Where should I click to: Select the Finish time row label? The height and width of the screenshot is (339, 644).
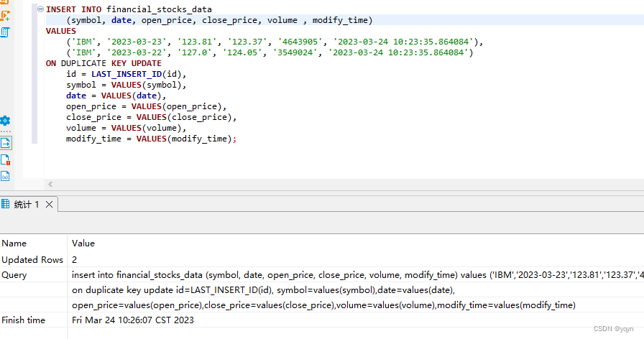24,320
